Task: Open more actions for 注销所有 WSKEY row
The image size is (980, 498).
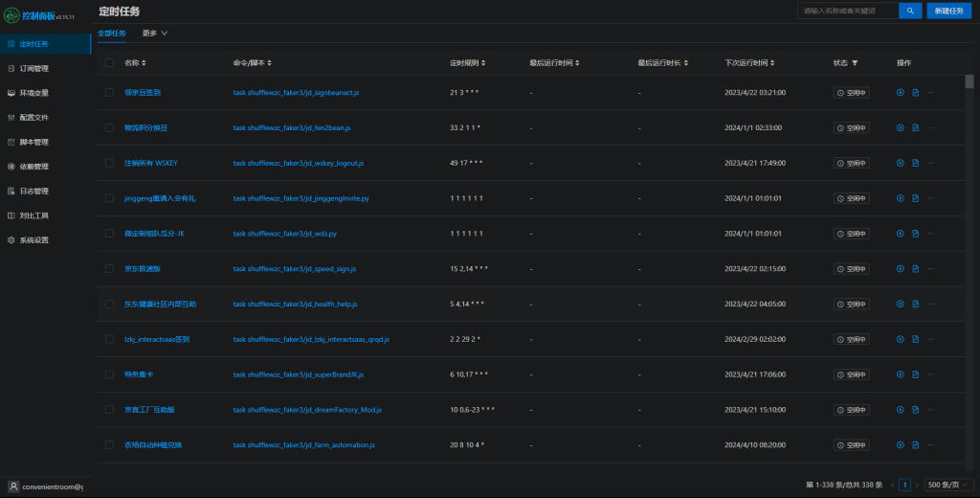Action: pos(930,164)
